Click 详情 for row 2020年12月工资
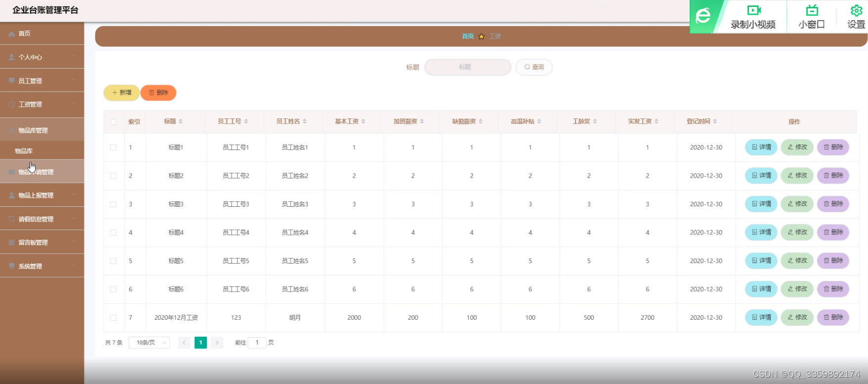The height and width of the screenshot is (384, 868). point(761,317)
